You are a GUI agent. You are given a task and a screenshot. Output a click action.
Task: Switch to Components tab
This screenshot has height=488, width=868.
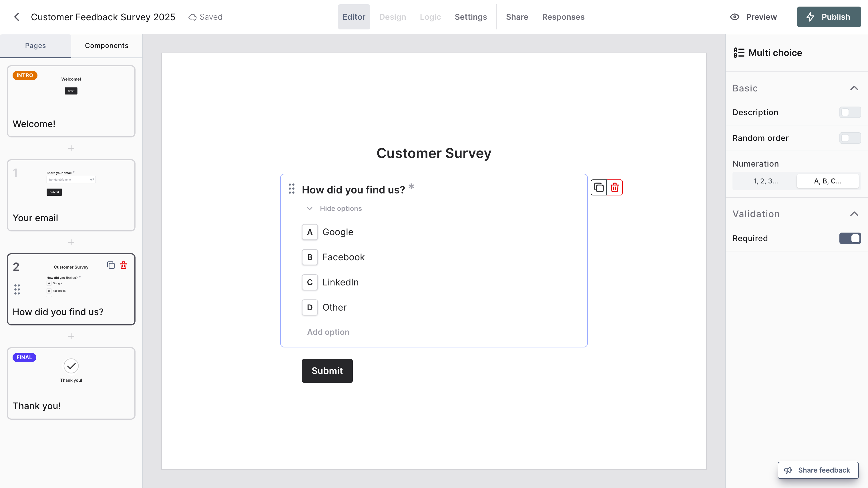tap(106, 46)
